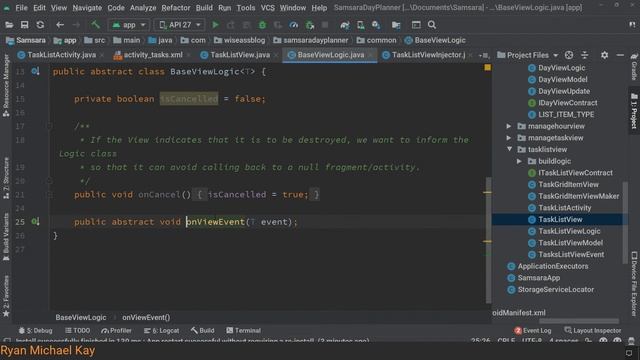Image resolution: width=640 pixels, height=360 pixels.
Task: Open the Profile speedometer icon
Action: [293, 25]
